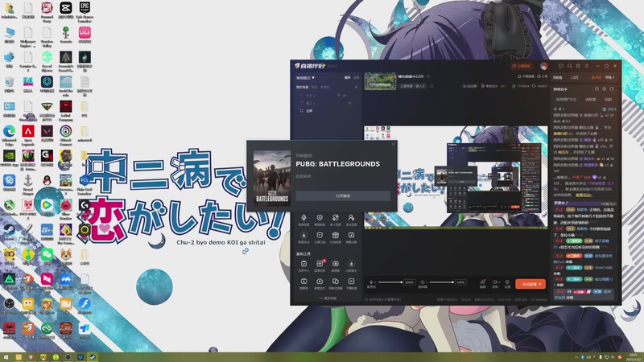Select the gifts tab in the danmaku assistant
Screen dimensions: 644x362
click(609, 99)
